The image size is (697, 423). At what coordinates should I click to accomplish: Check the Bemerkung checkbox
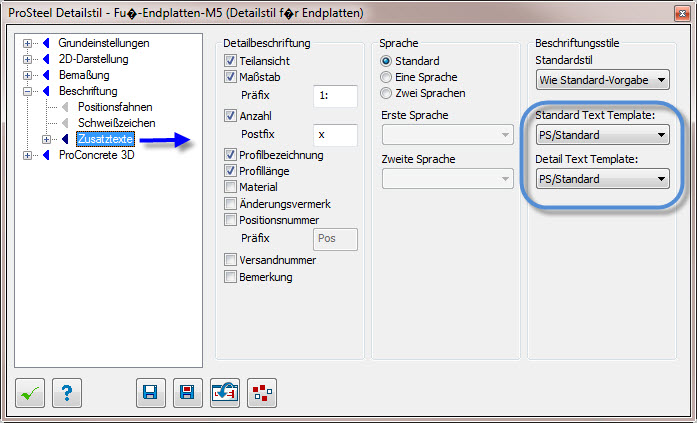(x=230, y=277)
